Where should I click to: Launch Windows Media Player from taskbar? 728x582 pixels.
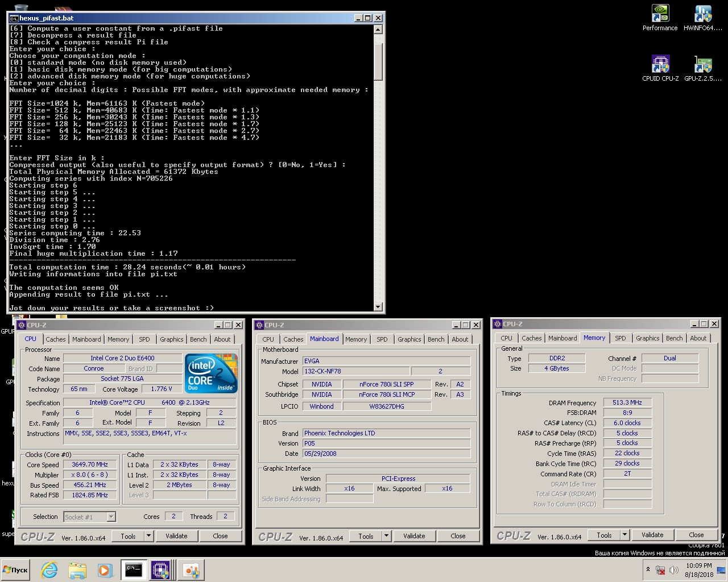tap(104, 570)
